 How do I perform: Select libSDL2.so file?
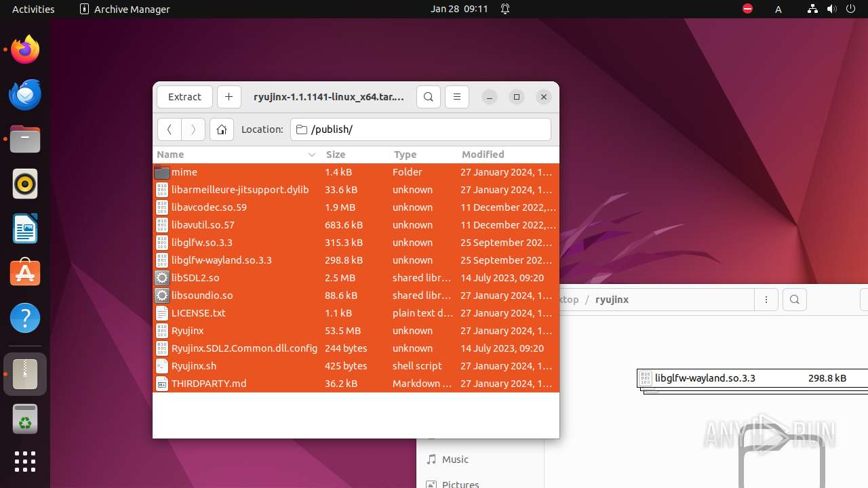356,278
